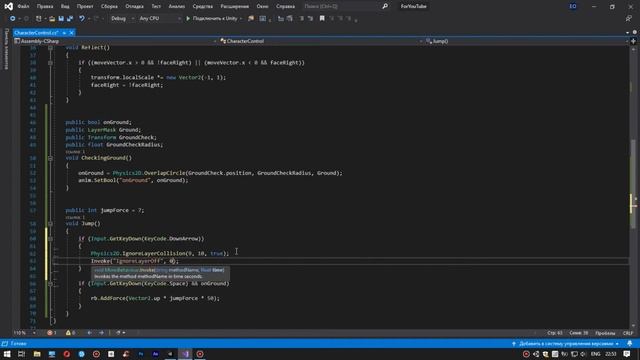Viewport: 640px width, 360px height.
Task: Switch to Visual Studio taskbar icon
Action: tap(185, 354)
